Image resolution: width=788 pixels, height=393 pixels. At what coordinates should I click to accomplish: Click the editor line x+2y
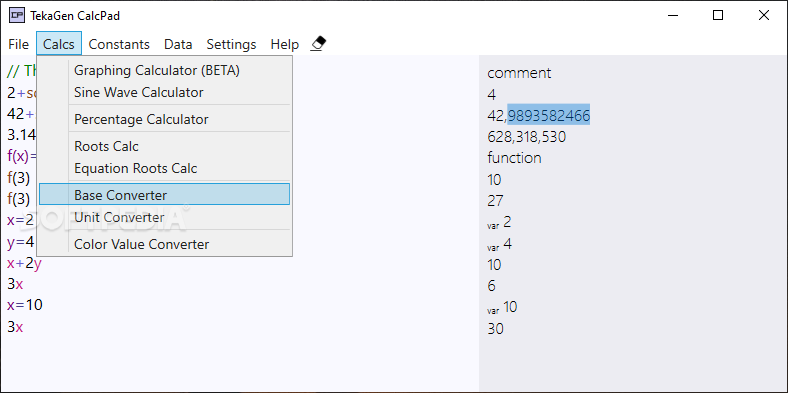point(24,264)
